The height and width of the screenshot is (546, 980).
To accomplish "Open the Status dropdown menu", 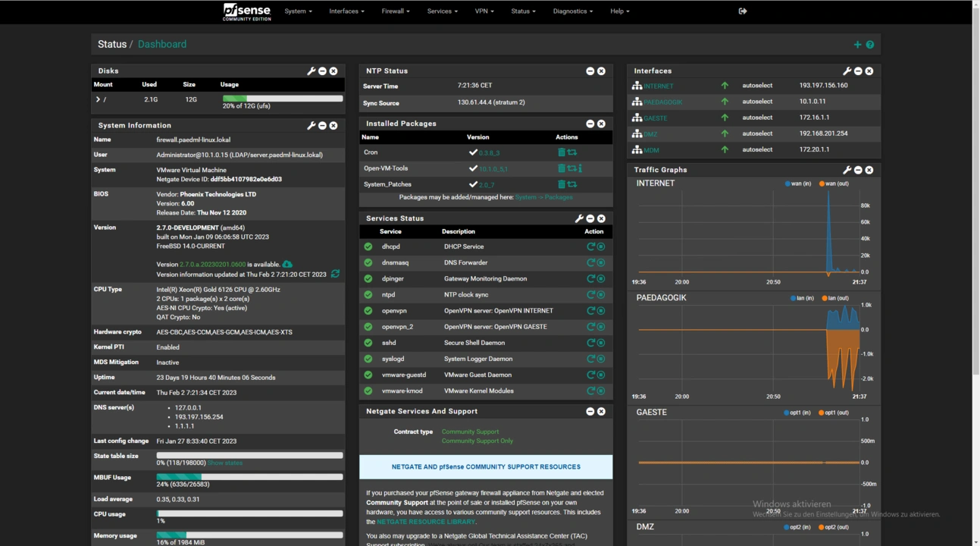I will tap(523, 11).
